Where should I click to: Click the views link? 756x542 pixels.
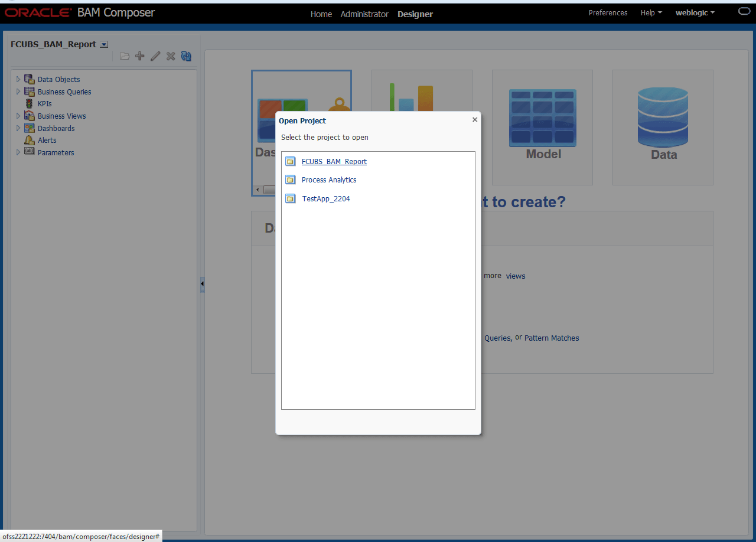[516, 276]
